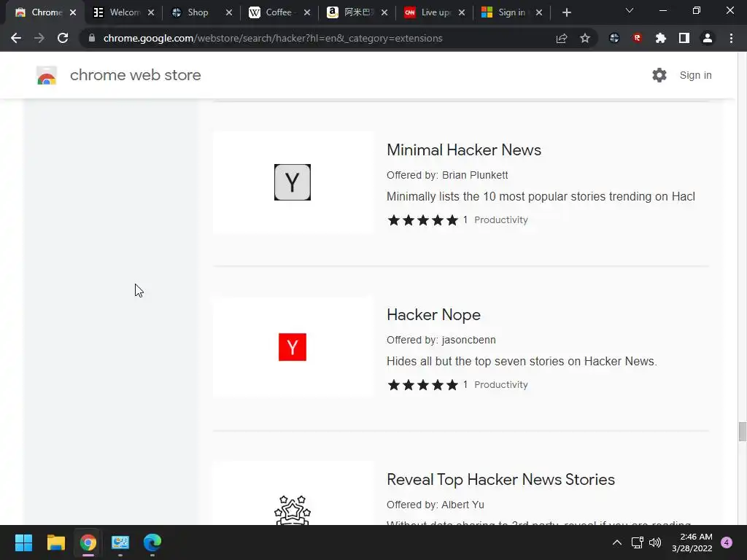
Task: Close the Shop tab
Action: [x=229, y=13]
